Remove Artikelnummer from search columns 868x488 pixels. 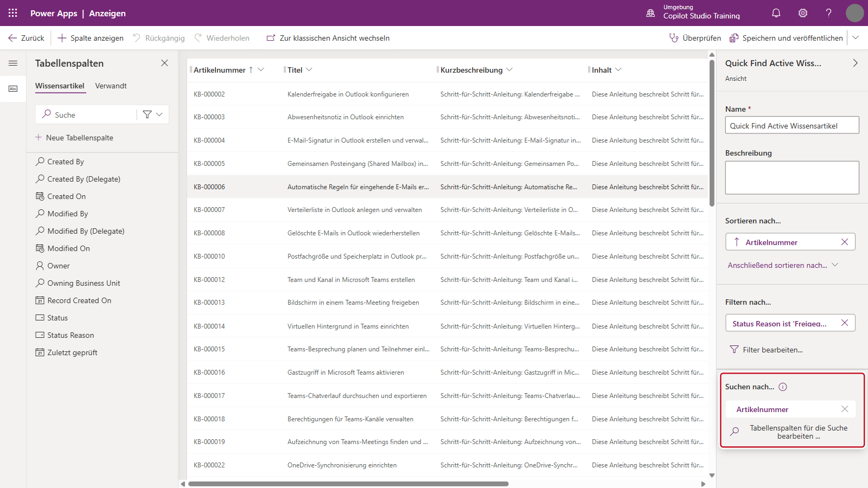pyautogui.click(x=844, y=409)
